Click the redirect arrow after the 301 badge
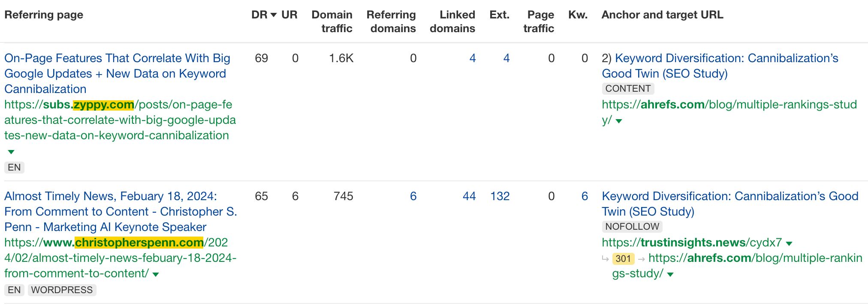 click(x=641, y=258)
